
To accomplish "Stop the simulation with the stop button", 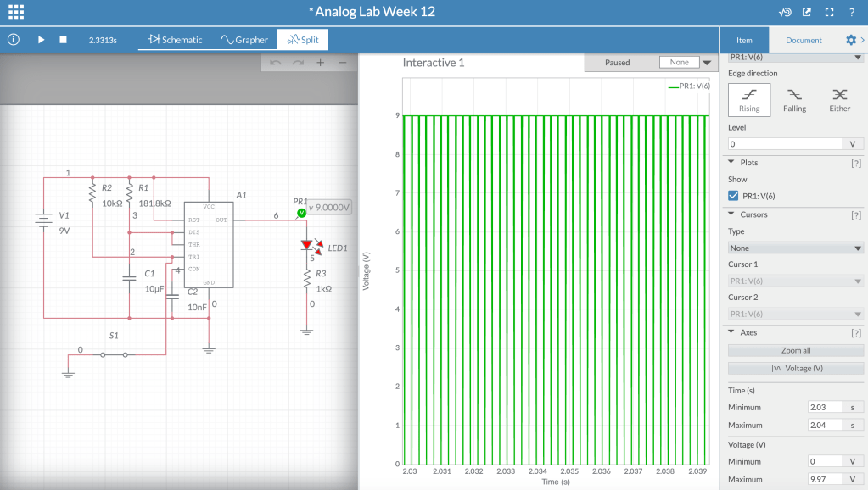I will tap(63, 40).
